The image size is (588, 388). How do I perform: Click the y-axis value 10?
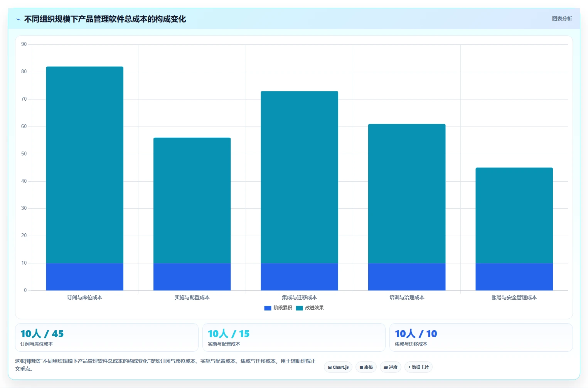point(24,263)
